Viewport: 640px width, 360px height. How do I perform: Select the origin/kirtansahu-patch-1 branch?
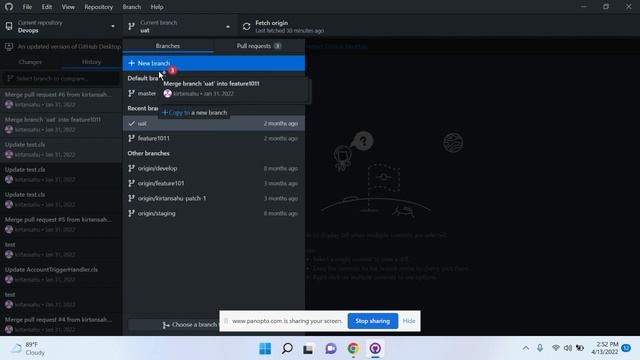(213, 198)
